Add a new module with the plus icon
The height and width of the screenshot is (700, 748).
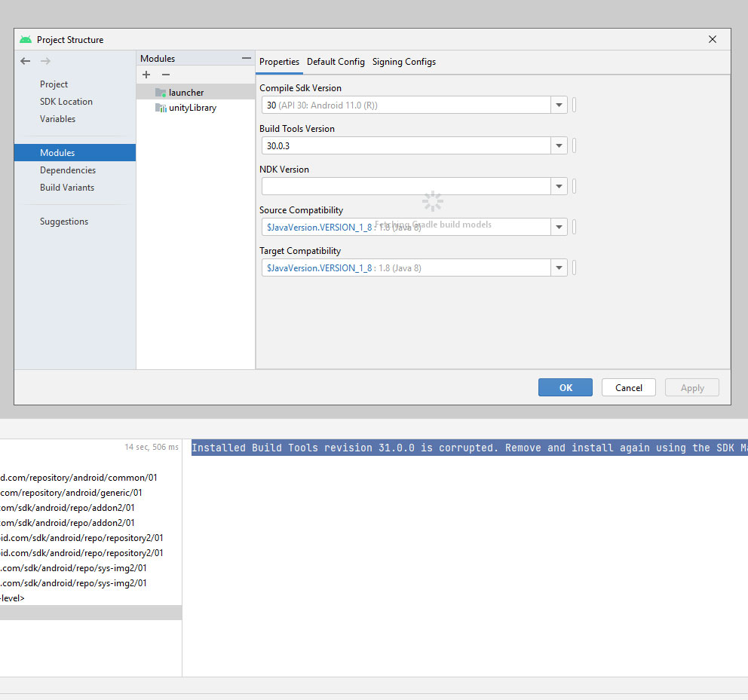[146, 75]
